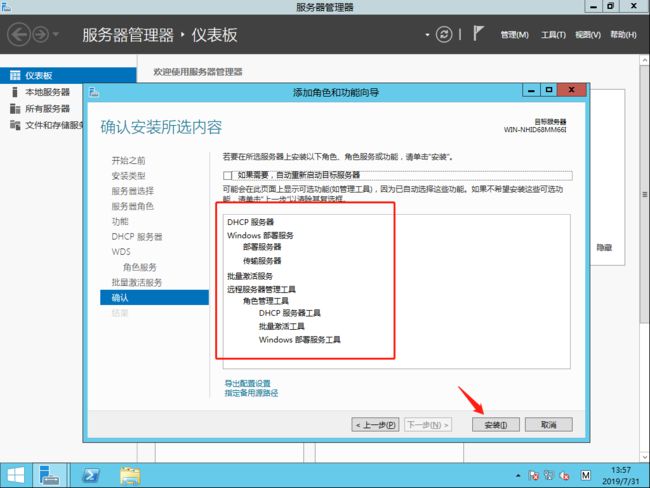Viewport: 650px width, 488px height.
Task: Click 传输服务器 in the install list
Action: click(x=262, y=261)
